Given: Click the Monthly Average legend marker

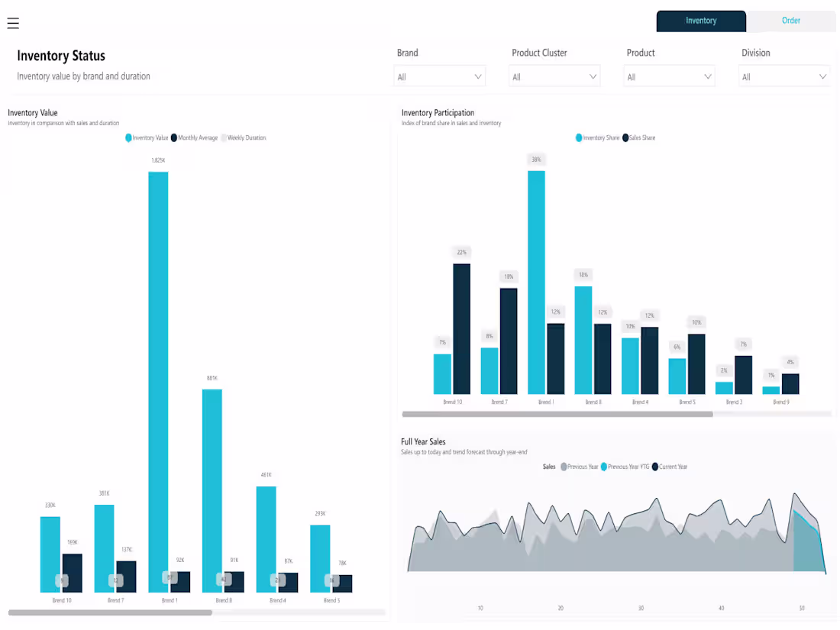Looking at the screenshot, I should 173,137.
